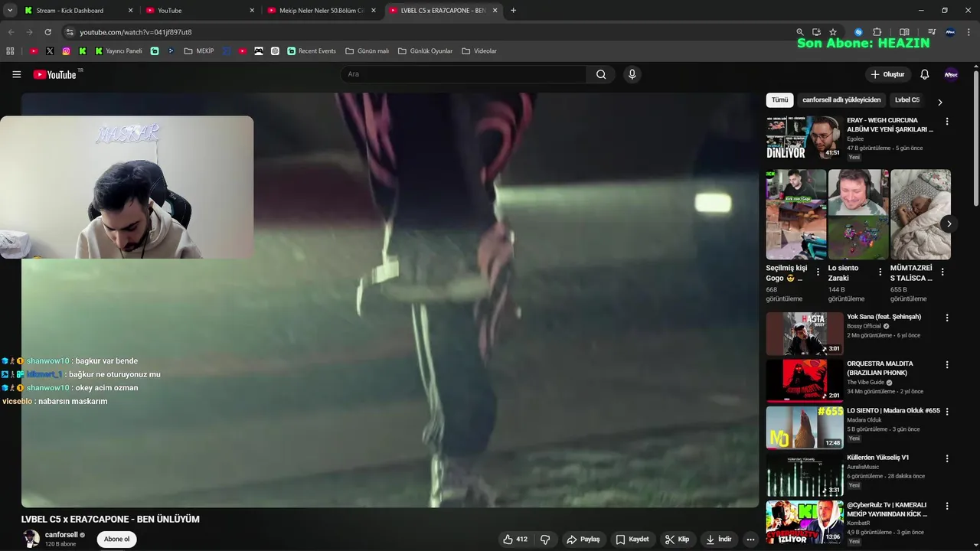Open Videolar bookmarks folder
This screenshot has width=980, height=551.
point(479,51)
